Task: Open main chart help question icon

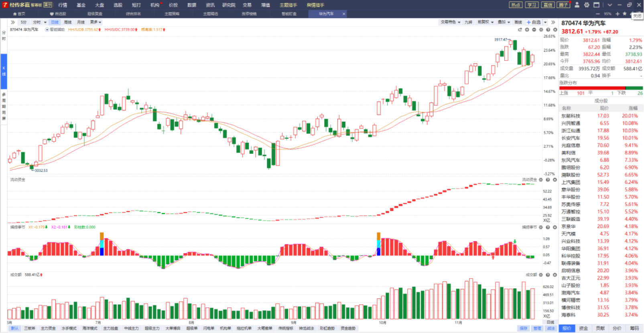Action: coord(548,30)
